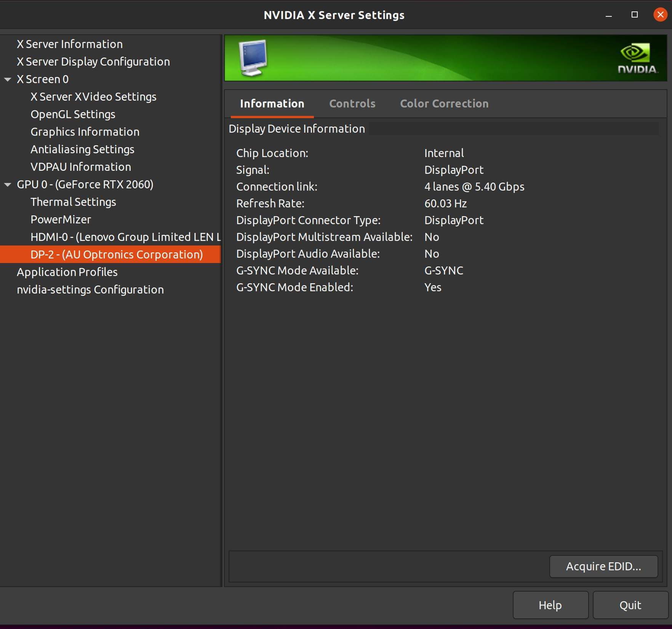This screenshot has height=629, width=672.
Task: Click the monitor icon in the banner
Action: pyautogui.click(x=253, y=58)
